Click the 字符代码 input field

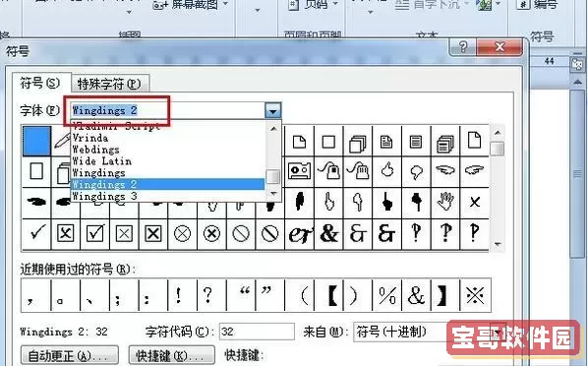coord(257,332)
